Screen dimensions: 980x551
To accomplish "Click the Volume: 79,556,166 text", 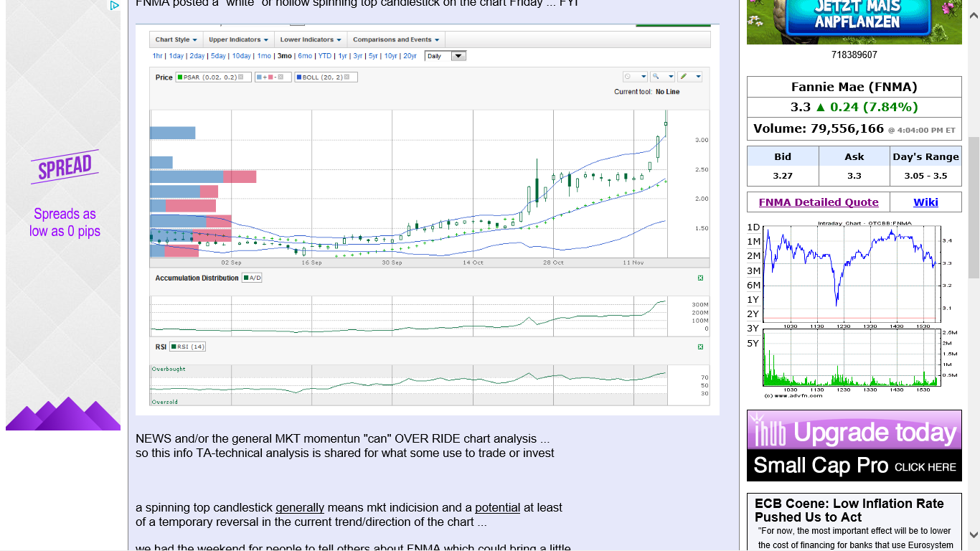I will pyautogui.click(x=819, y=128).
